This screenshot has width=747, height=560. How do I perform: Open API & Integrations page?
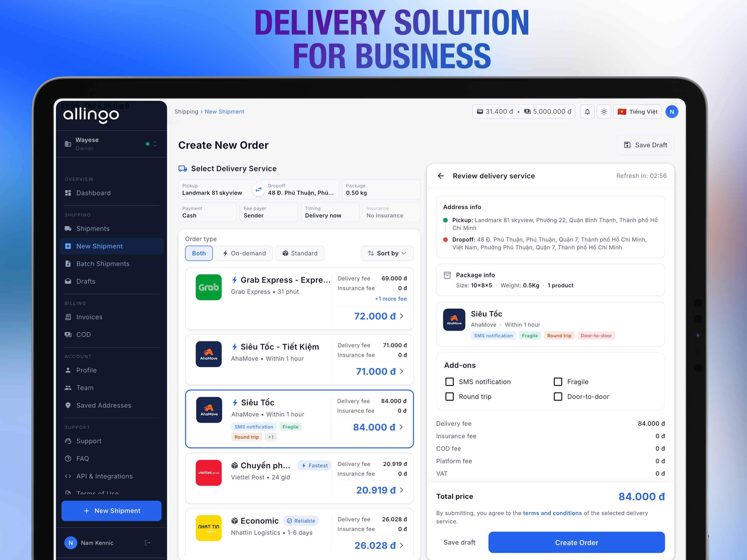[x=112, y=476]
